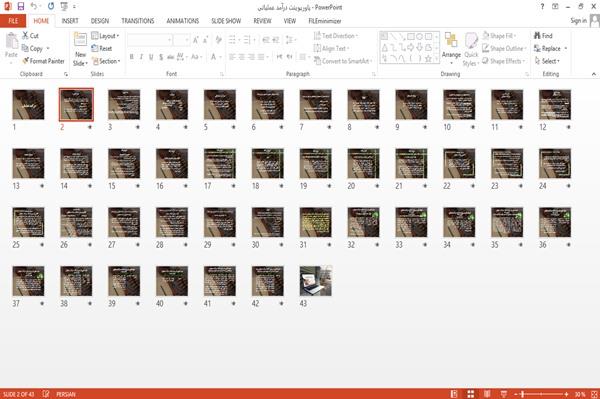Open the font name combo box

[150, 40]
